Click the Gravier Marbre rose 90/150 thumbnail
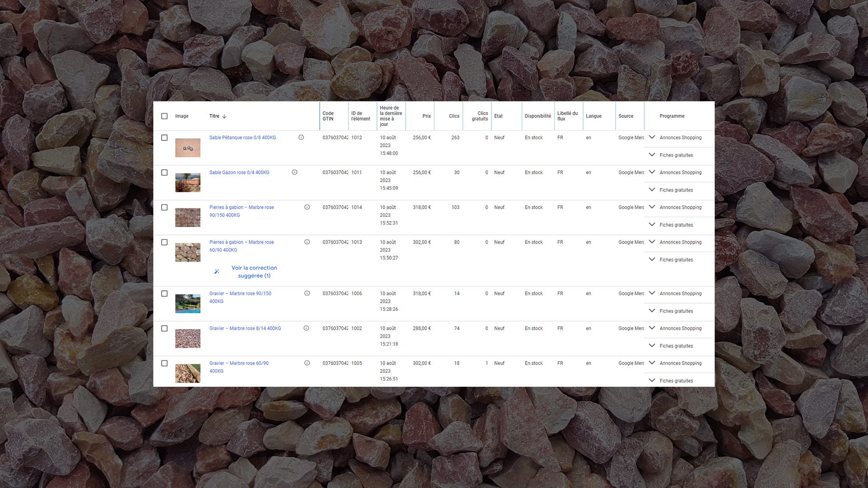Screen dimensions: 868x488 pos(188,304)
